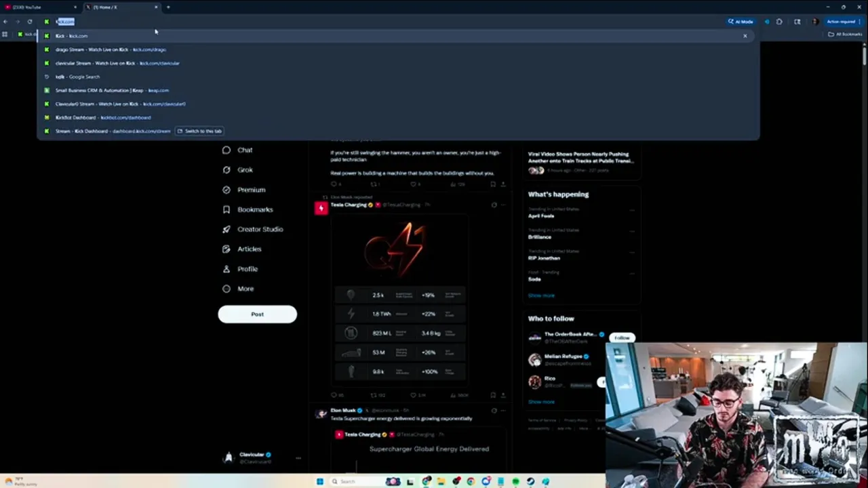The width and height of the screenshot is (868, 488).
Task: Click Show more under What's happening
Action: [x=541, y=296]
